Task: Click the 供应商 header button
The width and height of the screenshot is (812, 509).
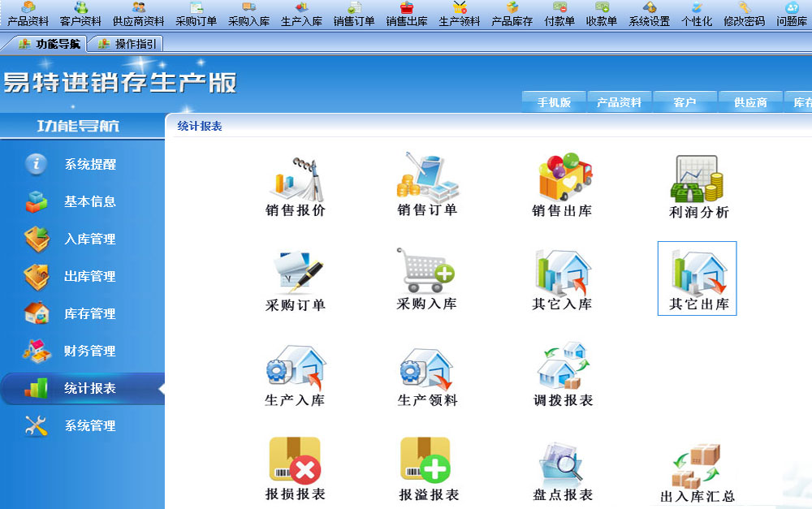Action: (x=750, y=103)
